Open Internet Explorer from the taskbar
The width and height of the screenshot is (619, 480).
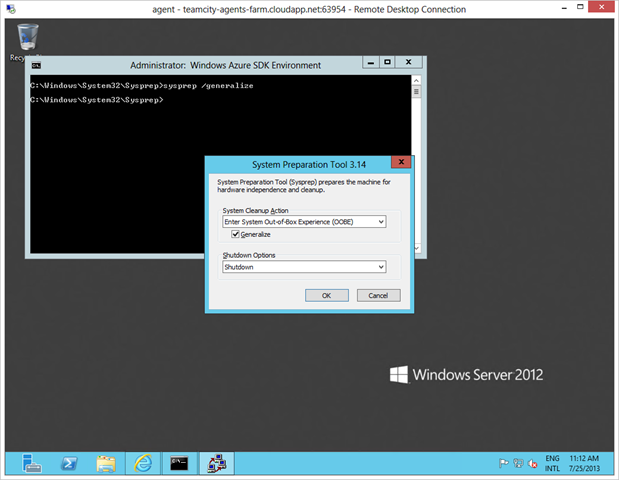click(x=143, y=463)
